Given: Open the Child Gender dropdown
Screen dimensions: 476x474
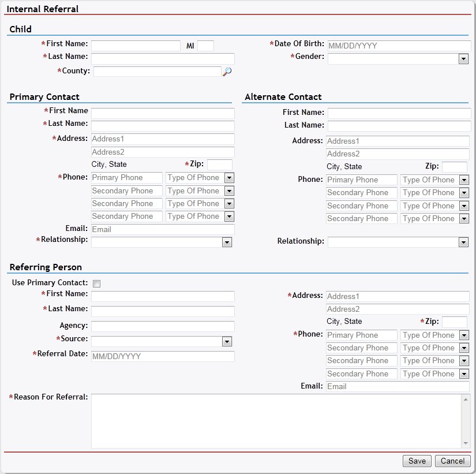Looking at the screenshot, I should pyautogui.click(x=463, y=58).
